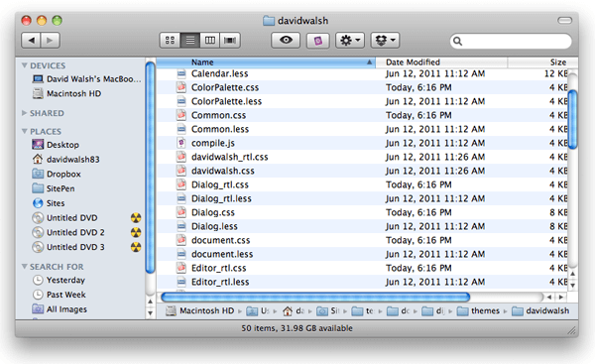Open the Dropbox toolbar menu
The image size is (595, 364).
(385, 41)
